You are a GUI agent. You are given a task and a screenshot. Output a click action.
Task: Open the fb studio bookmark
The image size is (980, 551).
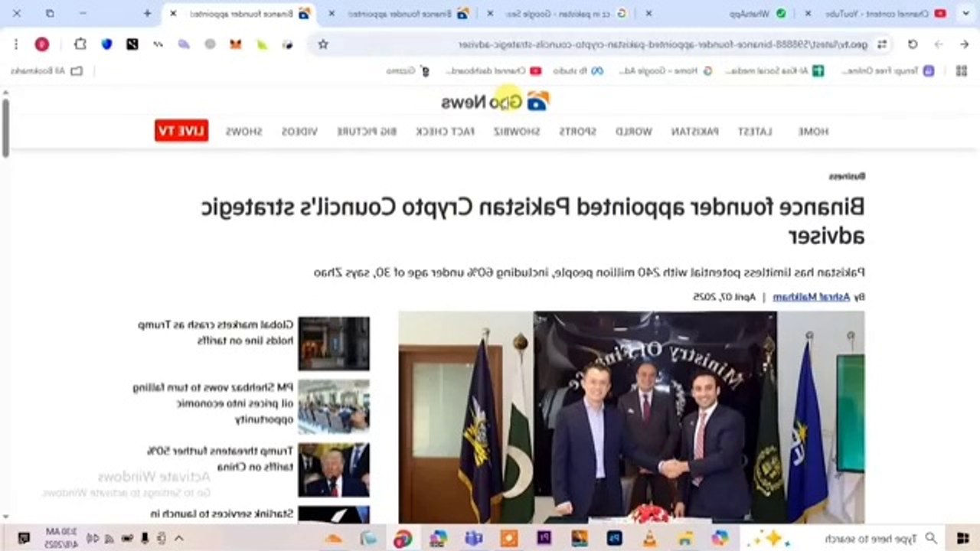coord(577,70)
